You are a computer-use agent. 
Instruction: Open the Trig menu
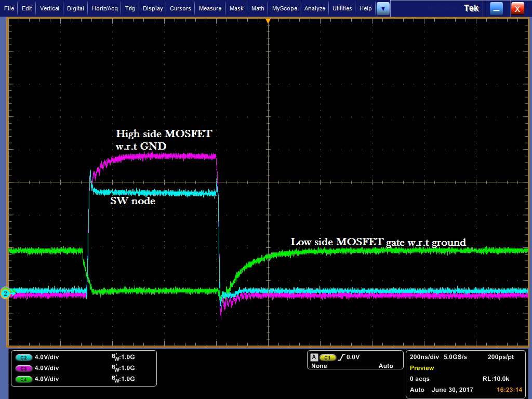click(x=130, y=8)
